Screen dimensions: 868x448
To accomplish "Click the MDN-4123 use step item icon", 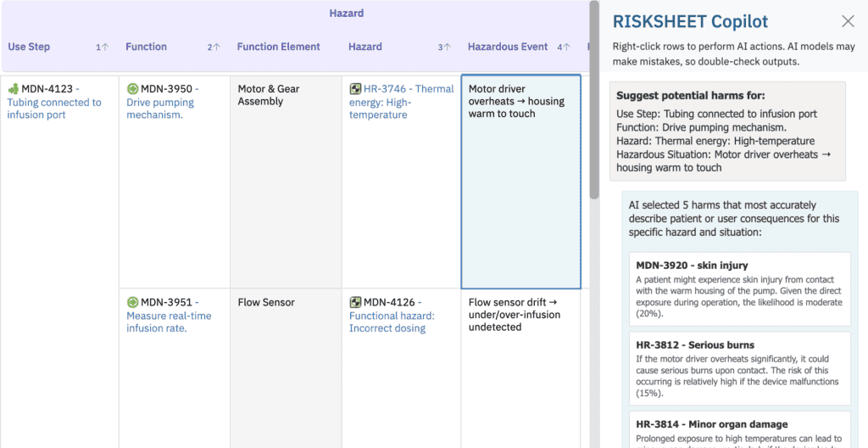I will pos(14,89).
